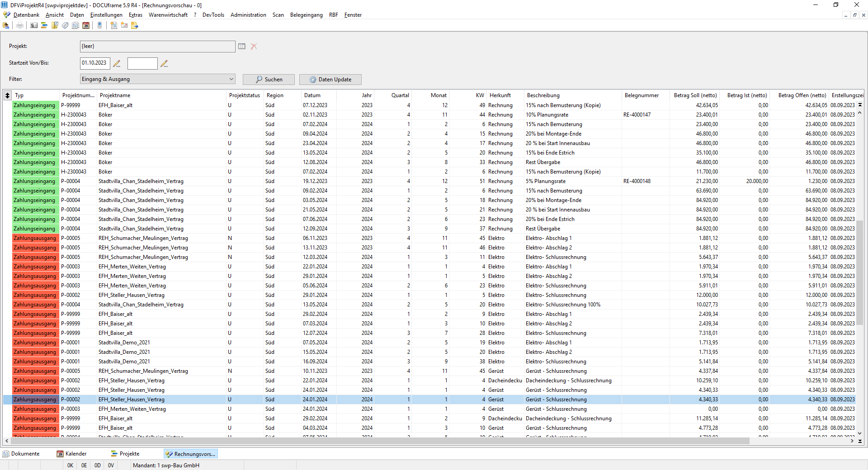The width and height of the screenshot is (868, 470).
Task: Click the Daten Update button
Action: coord(330,80)
